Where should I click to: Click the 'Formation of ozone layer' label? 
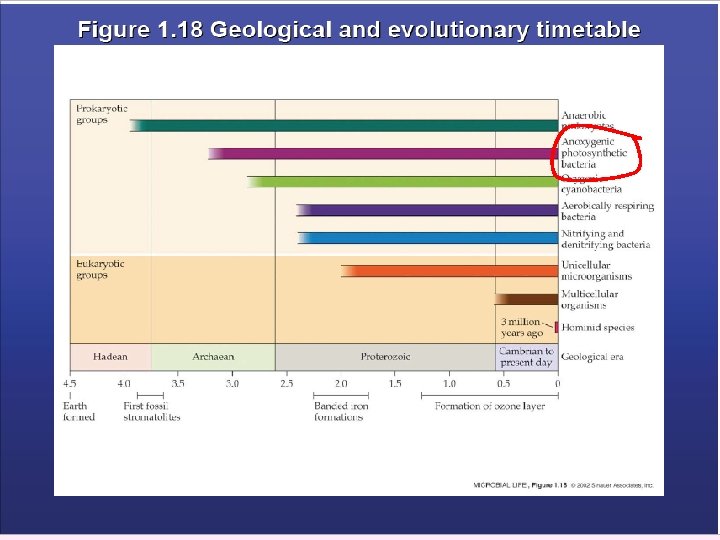pos(489,406)
